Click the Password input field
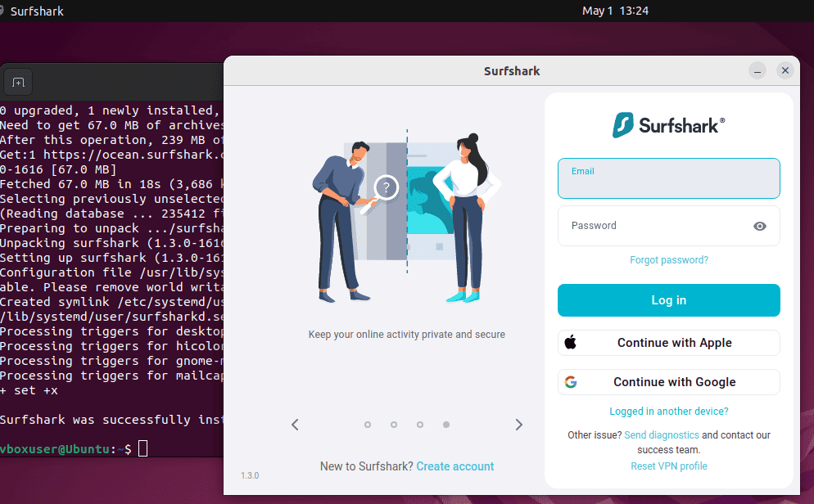The image size is (814, 504). 668,226
